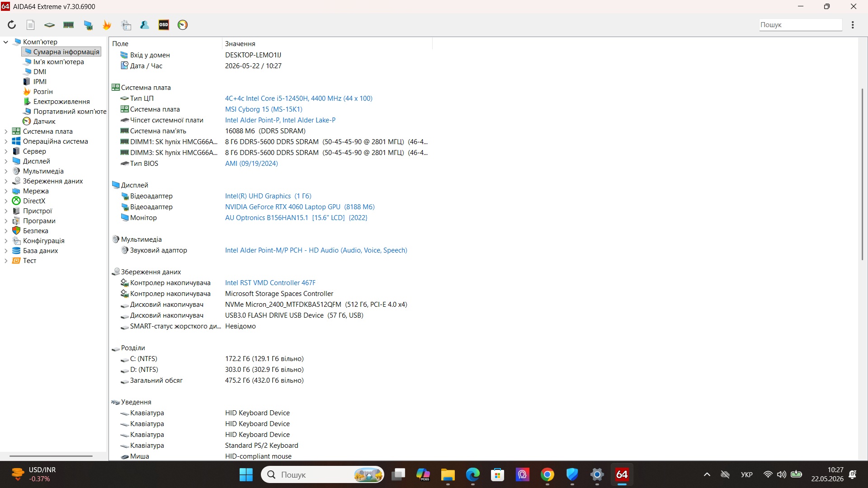Select База даних in the tree
The image size is (868, 488).
click(40, 251)
